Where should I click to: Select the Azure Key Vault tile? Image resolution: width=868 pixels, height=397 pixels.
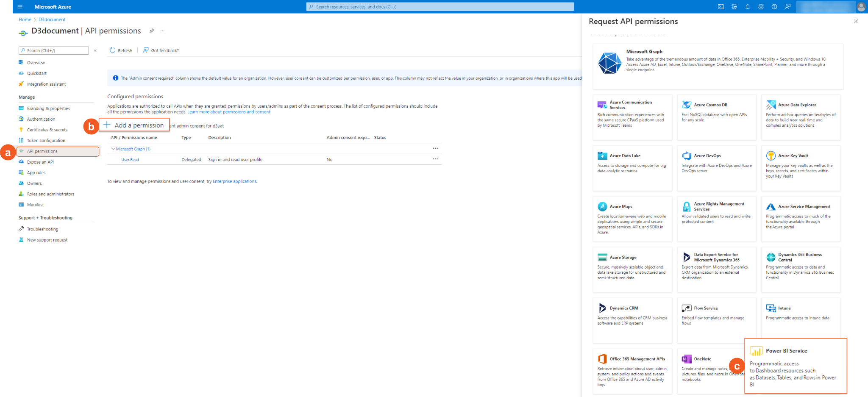click(x=801, y=168)
